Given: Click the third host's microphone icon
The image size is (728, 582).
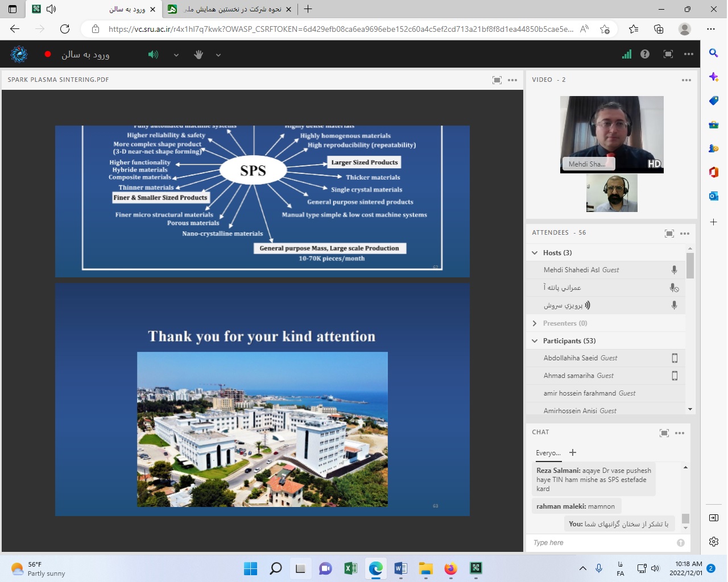Looking at the screenshot, I should (674, 305).
